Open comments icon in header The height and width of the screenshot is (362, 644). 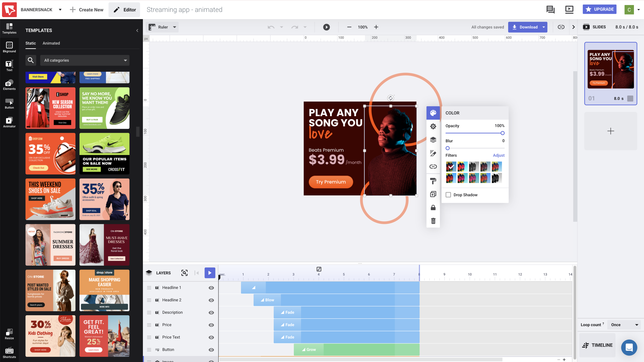pyautogui.click(x=550, y=10)
